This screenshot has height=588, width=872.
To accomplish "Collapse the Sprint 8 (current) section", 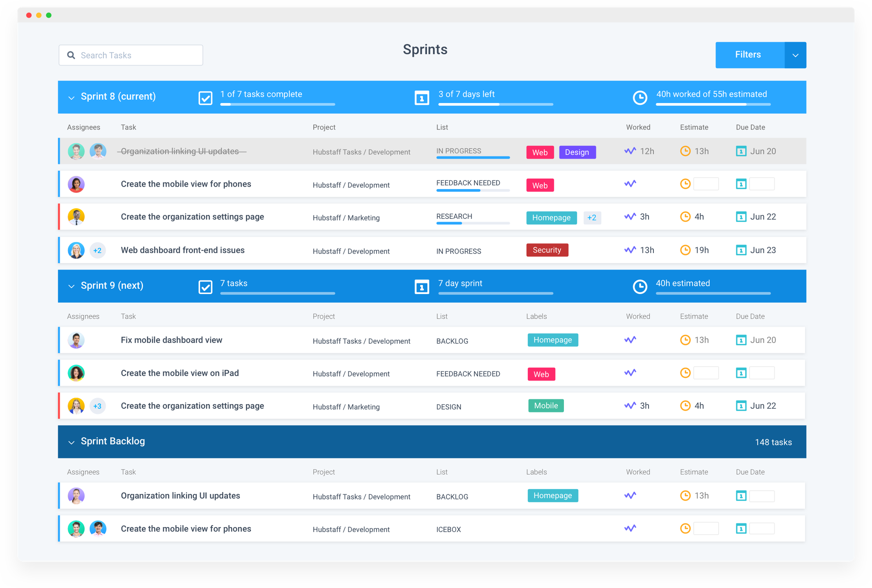I will pos(72,98).
